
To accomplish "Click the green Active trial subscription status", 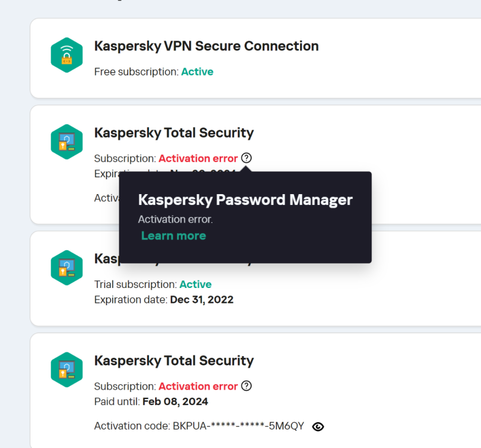I will click(x=195, y=284).
